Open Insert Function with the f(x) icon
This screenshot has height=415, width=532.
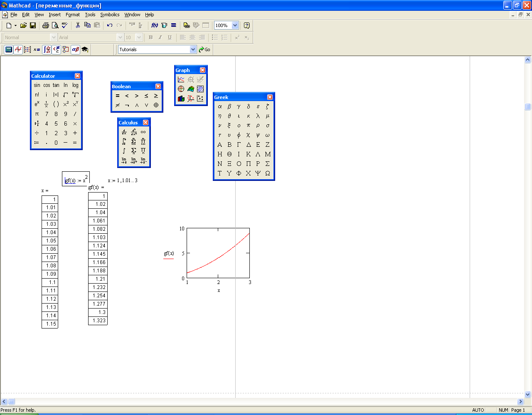pos(155,25)
